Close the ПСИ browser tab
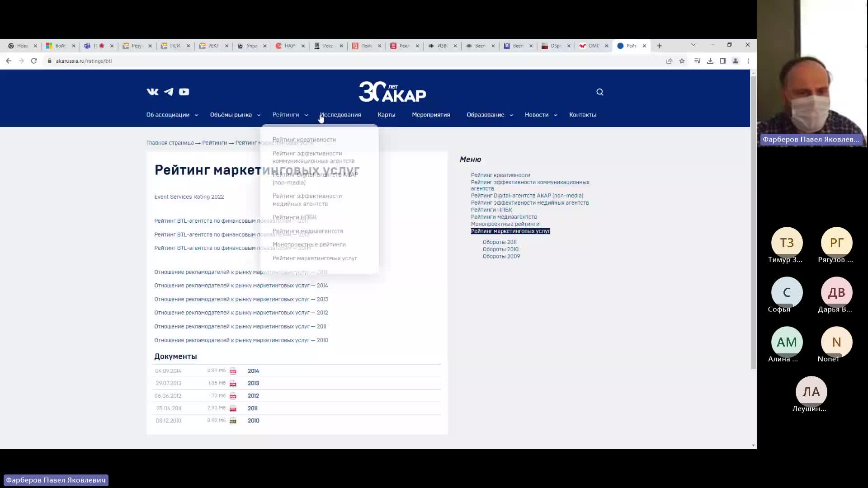Viewport: 868px width, 488px height. 189,46
